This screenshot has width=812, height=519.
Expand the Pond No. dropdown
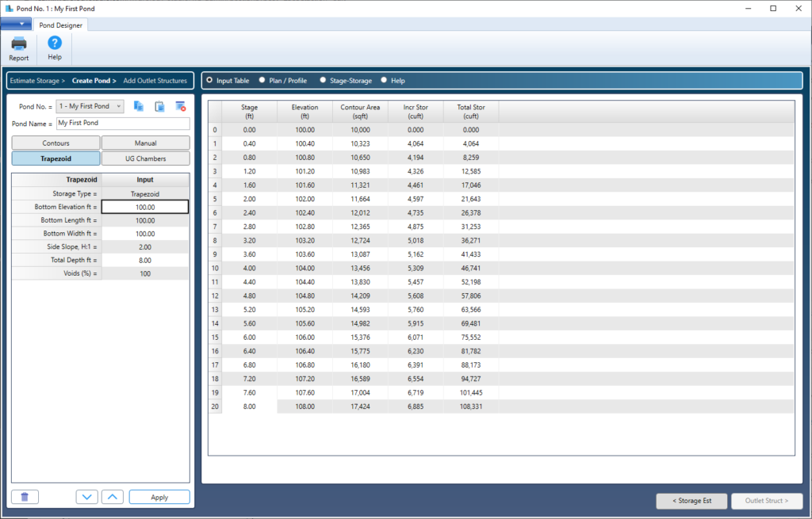click(x=90, y=106)
